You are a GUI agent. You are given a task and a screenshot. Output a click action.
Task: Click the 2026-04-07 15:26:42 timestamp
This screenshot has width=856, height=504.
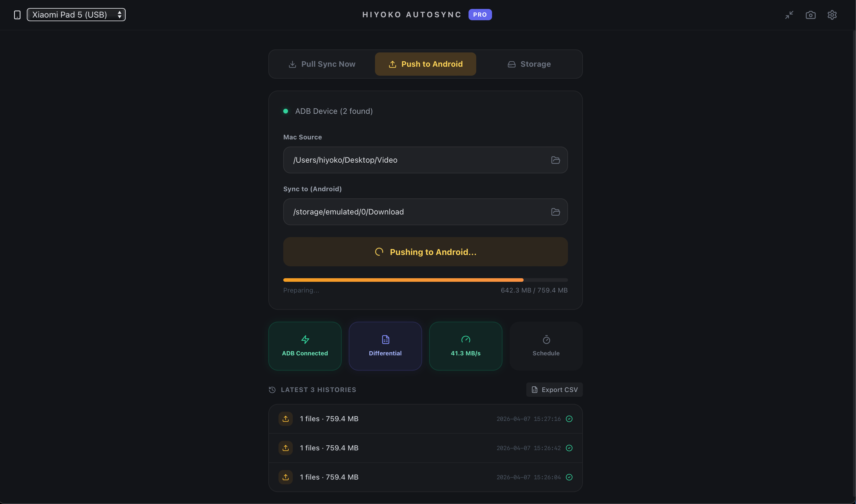529,448
